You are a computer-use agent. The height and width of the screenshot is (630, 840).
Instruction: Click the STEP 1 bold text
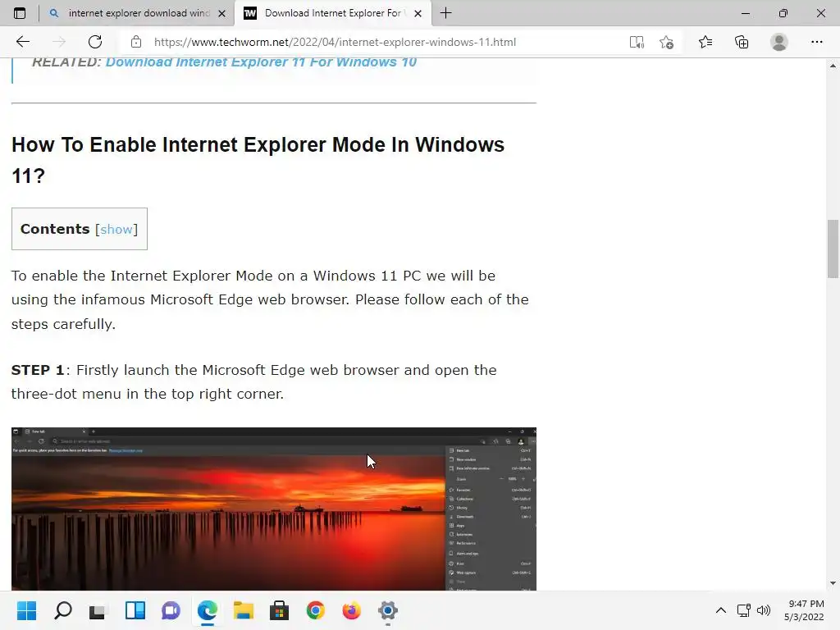(38, 370)
